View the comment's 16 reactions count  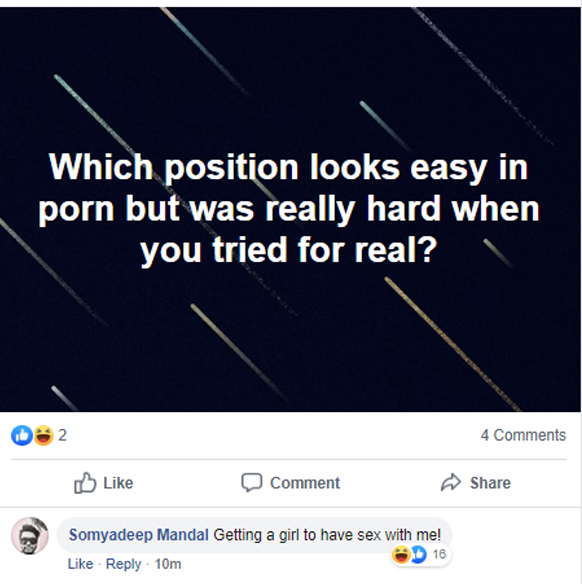coord(439,554)
